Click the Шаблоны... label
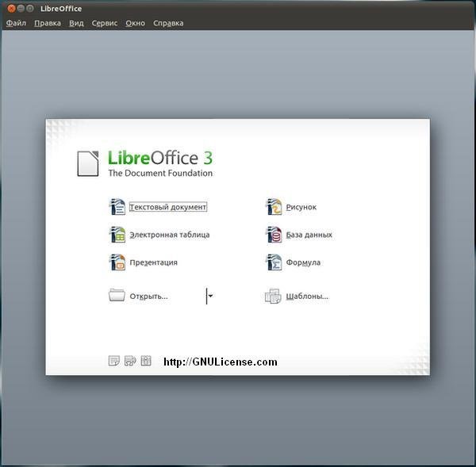The image size is (476, 467). point(307,297)
